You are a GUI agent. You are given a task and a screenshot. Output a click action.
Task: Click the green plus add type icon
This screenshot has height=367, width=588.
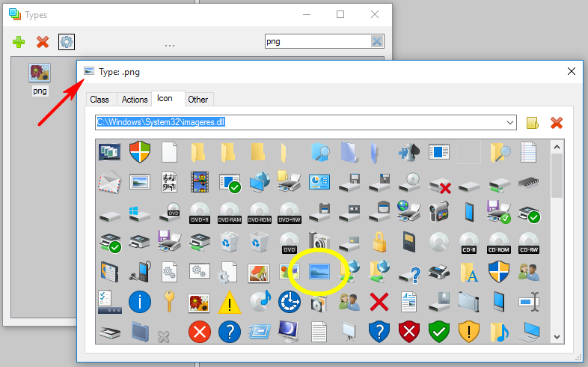(x=19, y=42)
